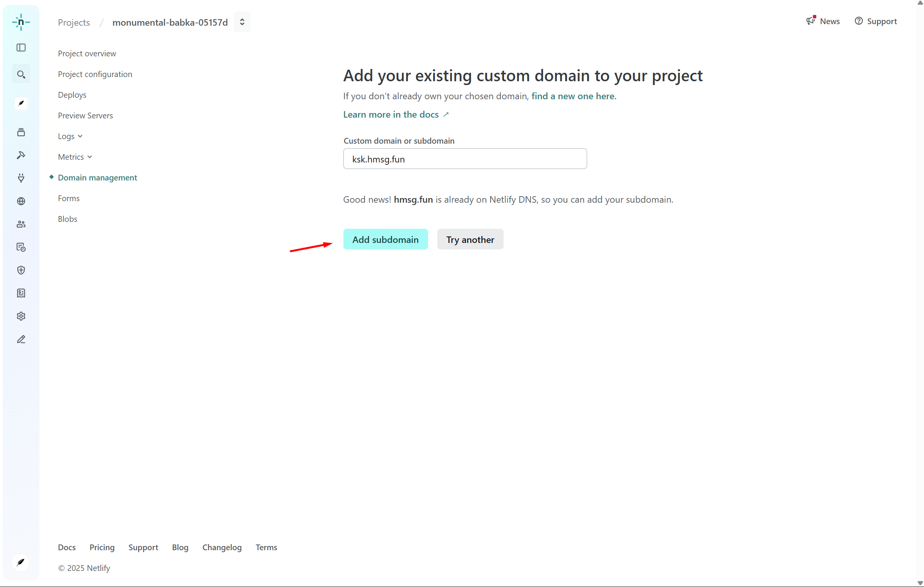Open Extensions plug icon in sidebar
The width and height of the screenshot is (924, 587).
tap(21, 178)
